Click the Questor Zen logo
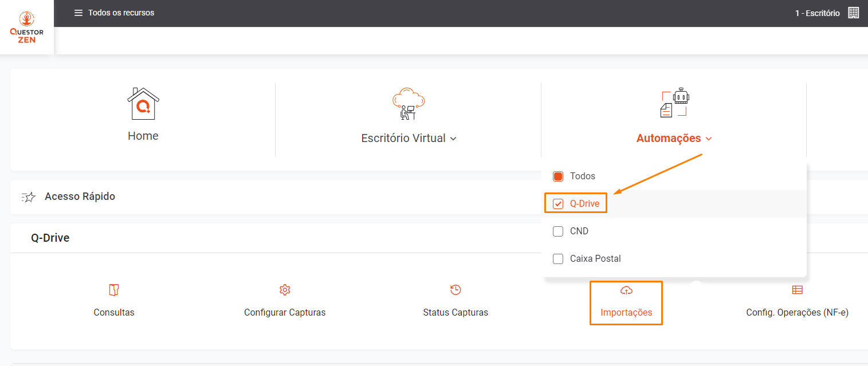This screenshot has height=366, width=868. [x=27, y=27]
